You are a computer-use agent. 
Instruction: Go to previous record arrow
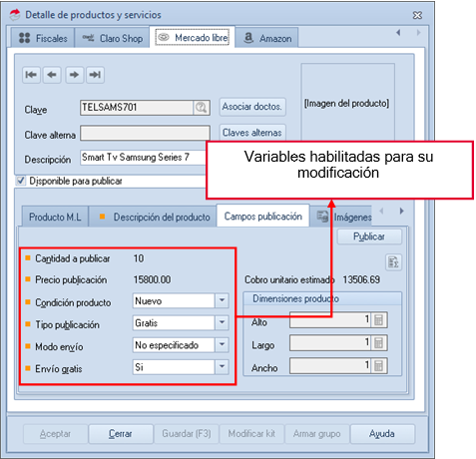(52, 75)
